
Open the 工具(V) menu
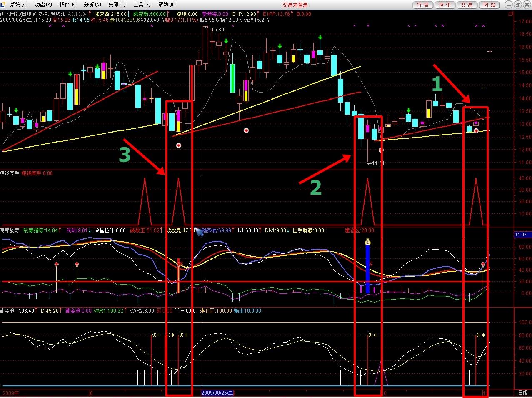[x=142, y=5]
